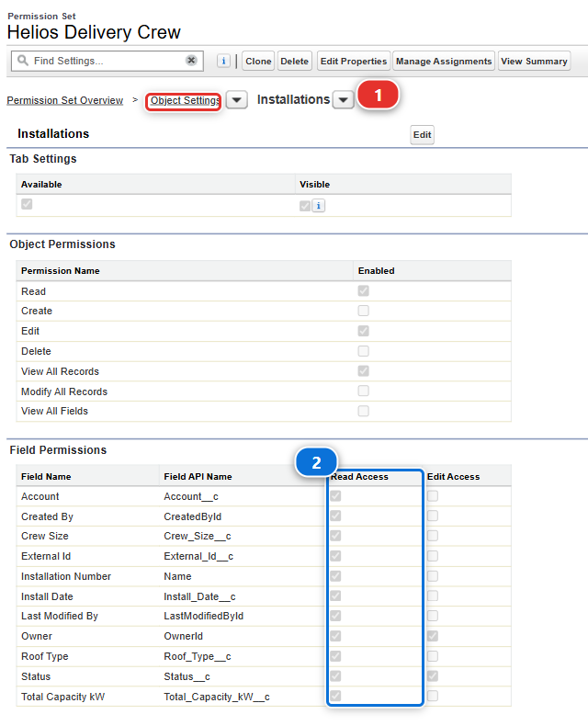Enable Edit Access for Account field
Screen dimensions: 588x726
(433, 496)
